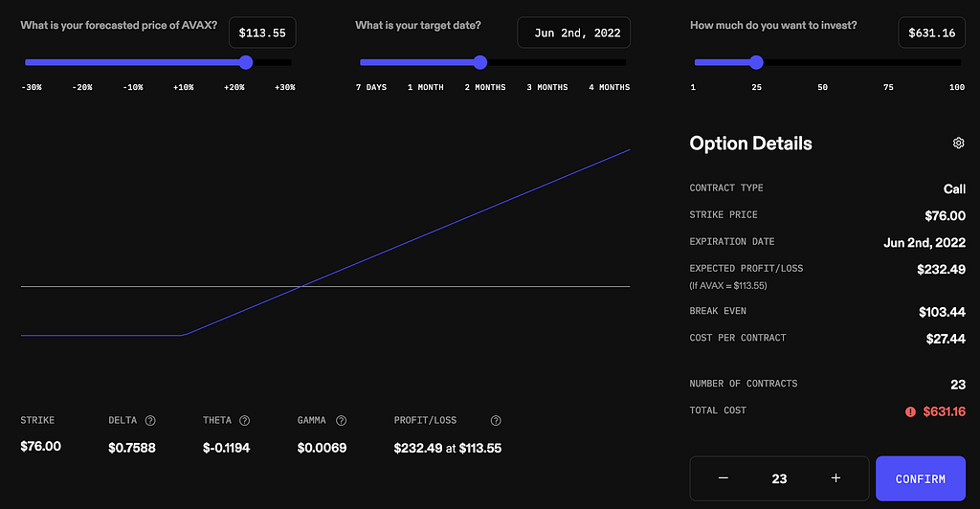Click the 100 invest tick label
This screenshot has height=509, width=980.
click(x=957, y=87)
